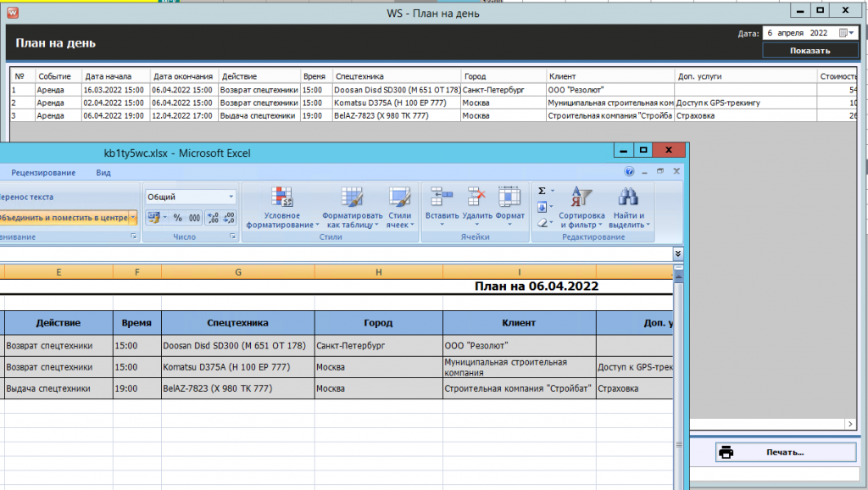Viewport: 868px width, 490px height.
Task: Click Excel cell ООО "Резолют"
Action: pos(520,346)
